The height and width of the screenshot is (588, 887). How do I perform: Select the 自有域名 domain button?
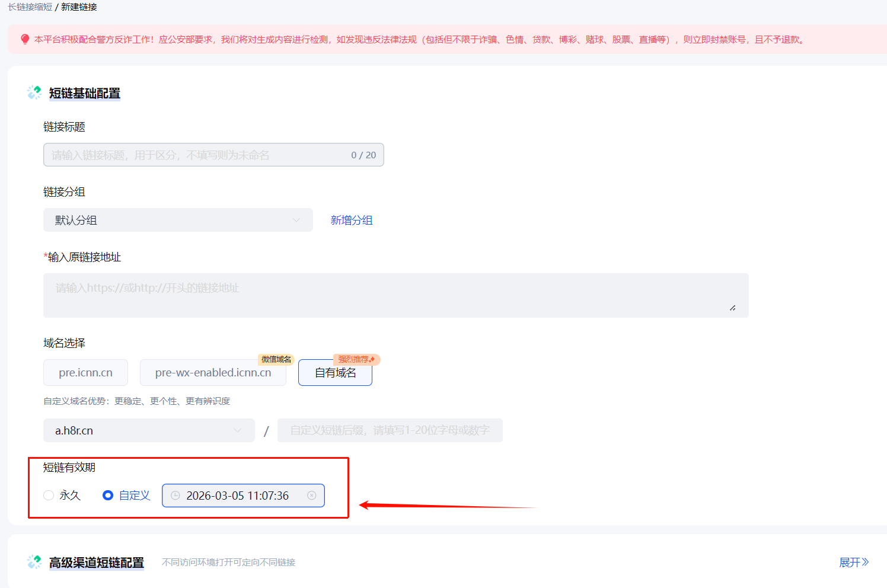pyautogui.click(x=335, y=373)
